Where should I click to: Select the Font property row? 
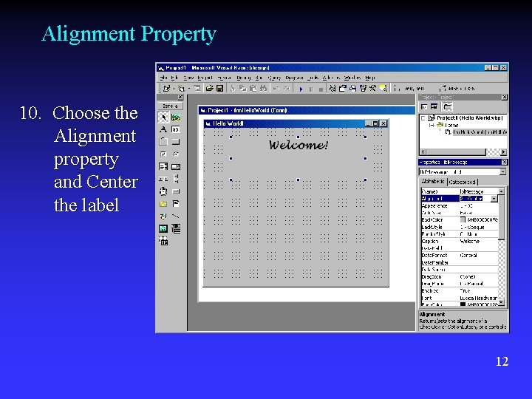point(460,298)
